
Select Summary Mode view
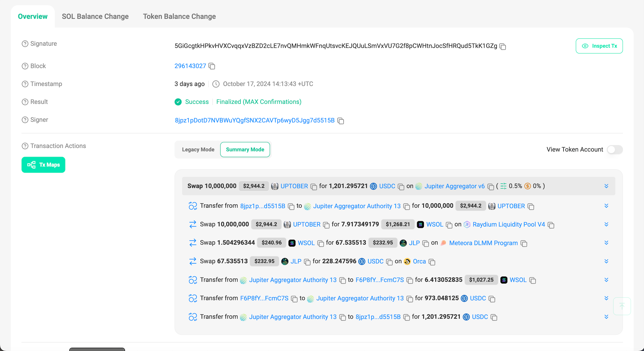point(245,150)
